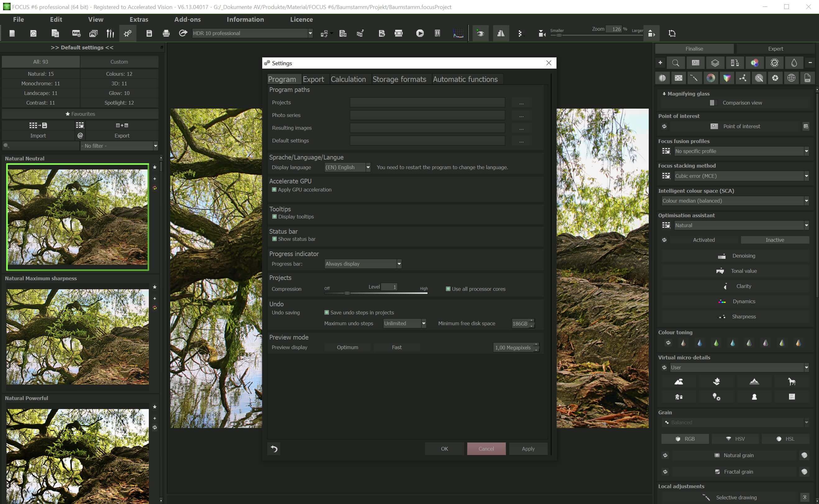
Task: Toggle Apply GPU acceleration checkbox
Action: 274,190
